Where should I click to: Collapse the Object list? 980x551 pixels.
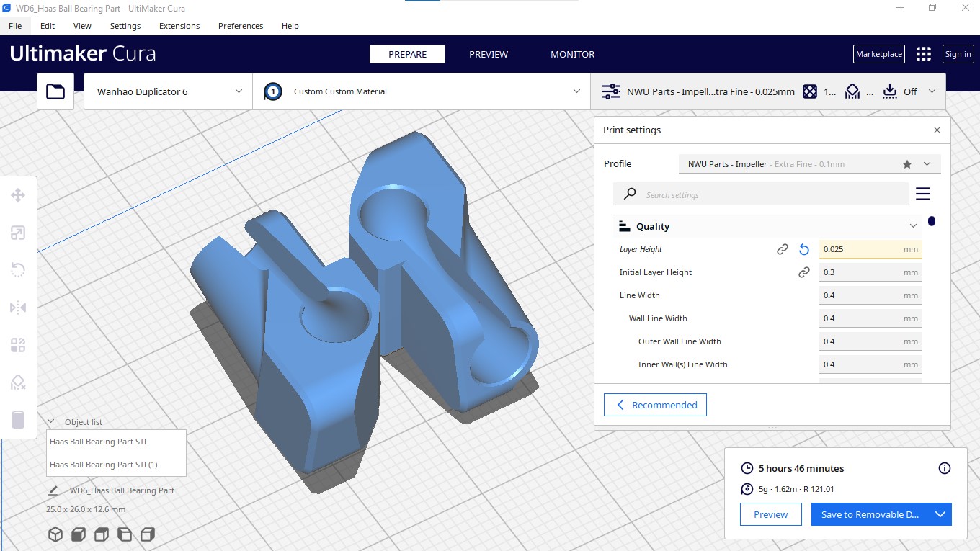coord(51,422)
